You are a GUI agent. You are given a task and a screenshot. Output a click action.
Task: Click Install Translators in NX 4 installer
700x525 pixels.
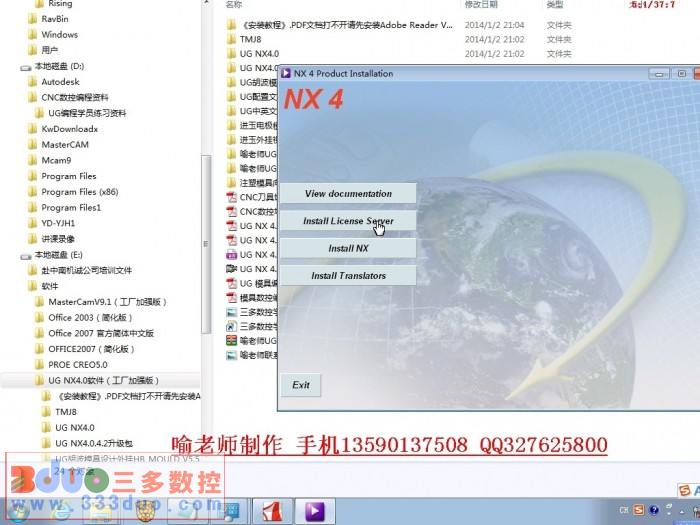348,275
